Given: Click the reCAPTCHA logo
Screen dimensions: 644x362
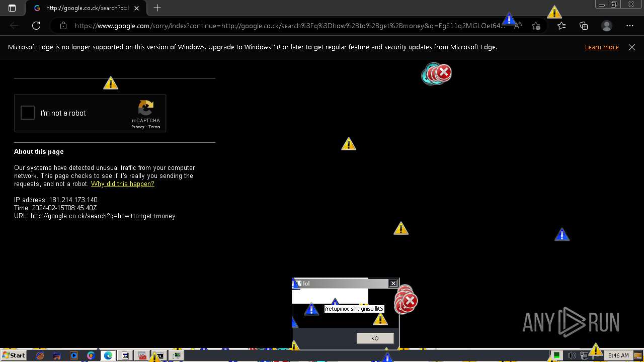Looking at the screenshot, I should click(x=146, y=108).
